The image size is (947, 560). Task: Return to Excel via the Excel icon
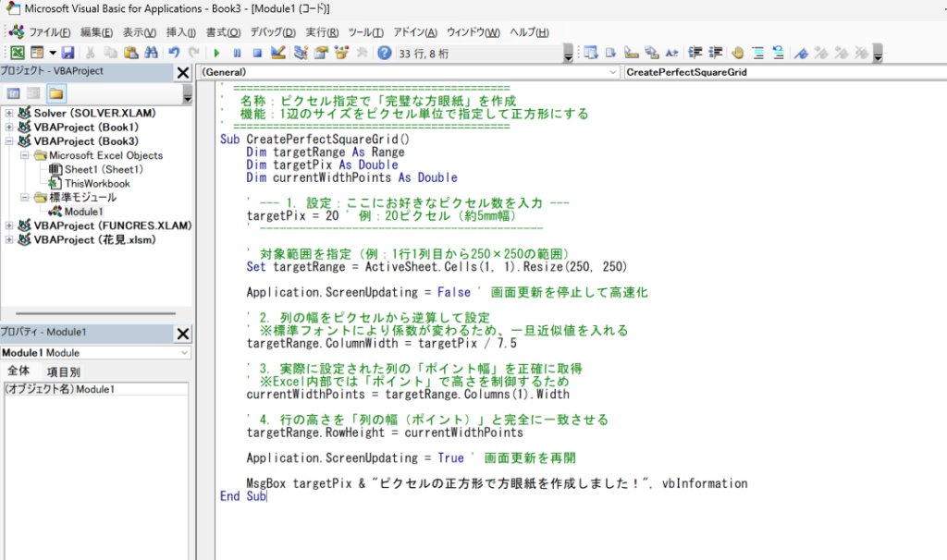click(x=17, y=53)
